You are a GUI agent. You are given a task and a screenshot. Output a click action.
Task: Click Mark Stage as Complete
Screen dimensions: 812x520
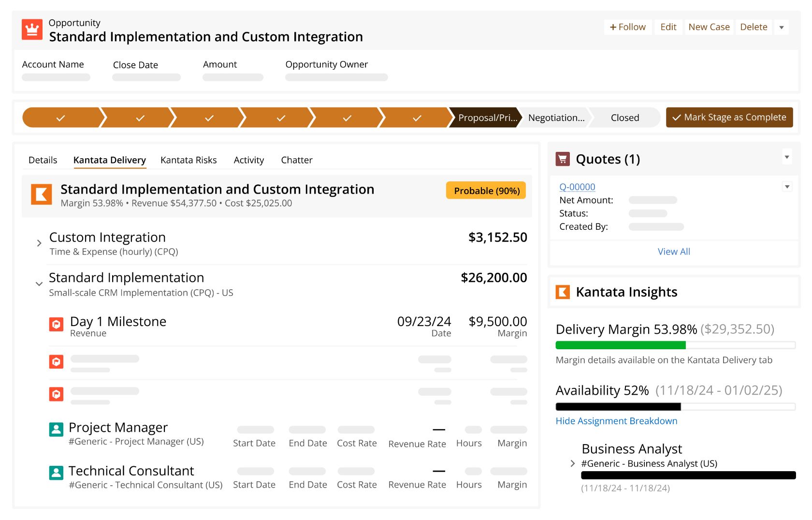click(x=729, y=118)
